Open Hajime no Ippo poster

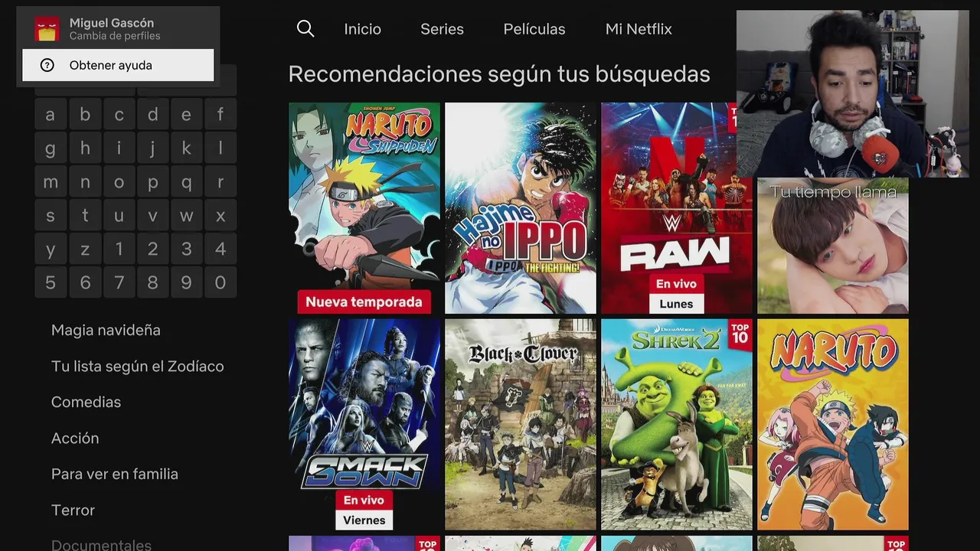pyautogui.click(x=521, y=208)
